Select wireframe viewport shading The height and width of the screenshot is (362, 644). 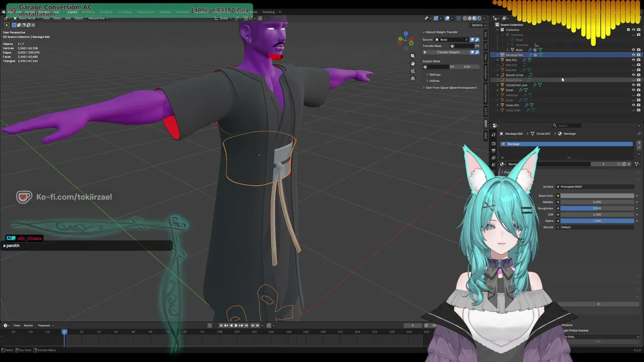pyautogui.click(x=464, y=18)
